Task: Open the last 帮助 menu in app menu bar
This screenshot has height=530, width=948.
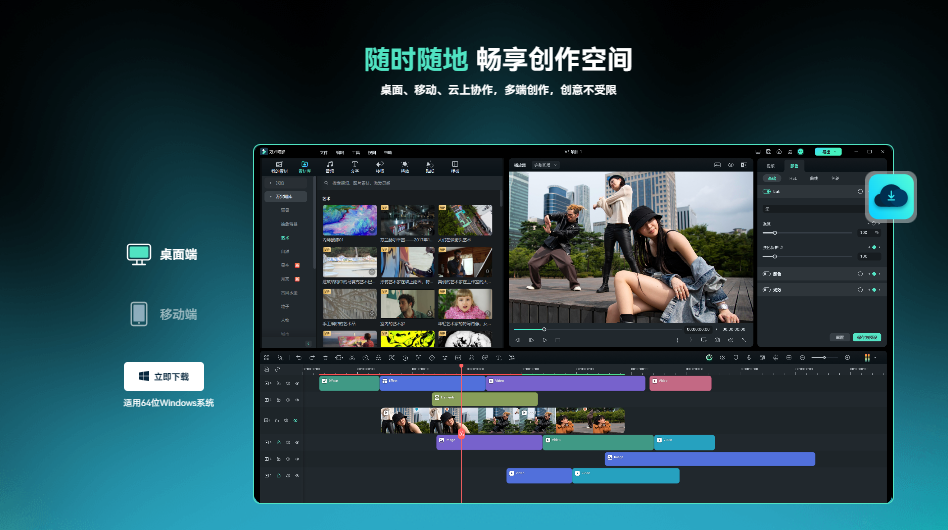Action: coord(388,152)
